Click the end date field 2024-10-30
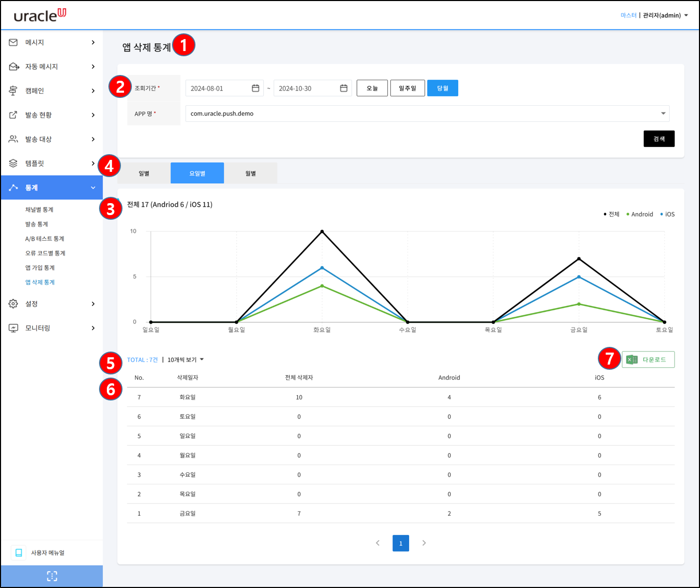700x588 pixels. [313, 88]
